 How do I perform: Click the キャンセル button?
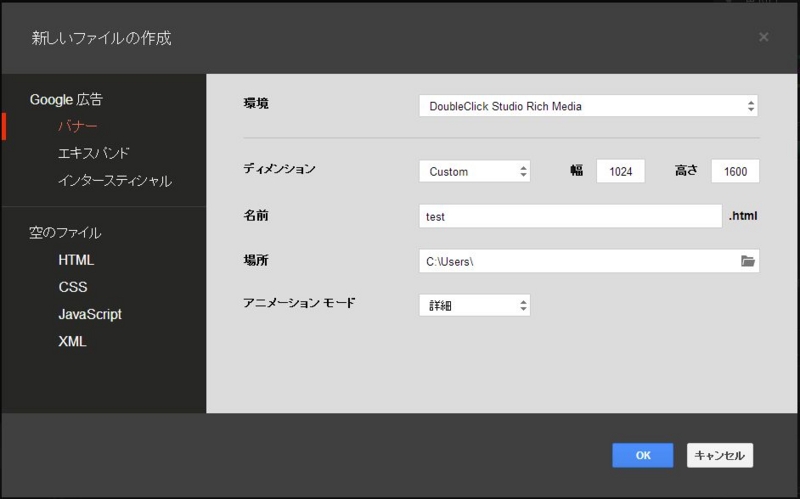coord(719,455)
